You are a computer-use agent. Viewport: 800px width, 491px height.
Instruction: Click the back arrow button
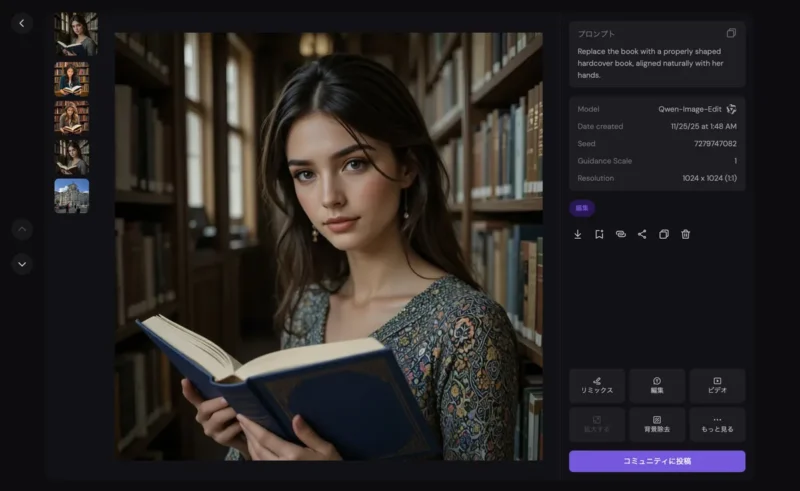pyautogui.click(x=22, y=23)
